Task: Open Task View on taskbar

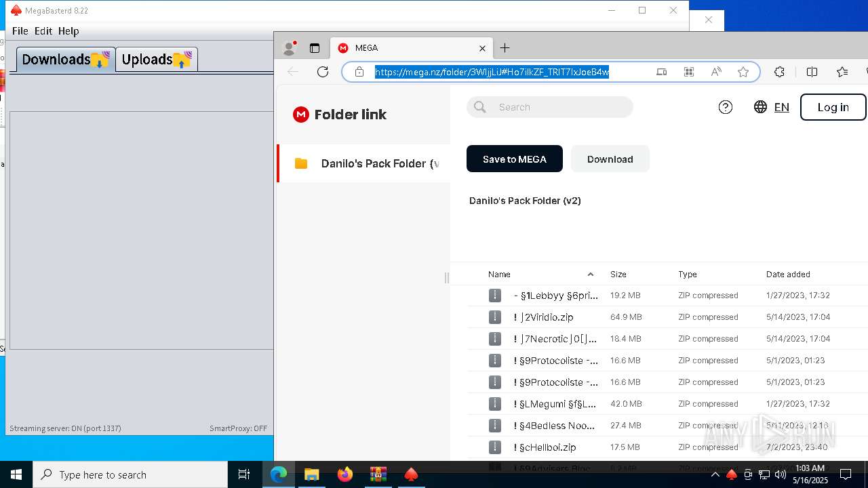Action: 244,474
